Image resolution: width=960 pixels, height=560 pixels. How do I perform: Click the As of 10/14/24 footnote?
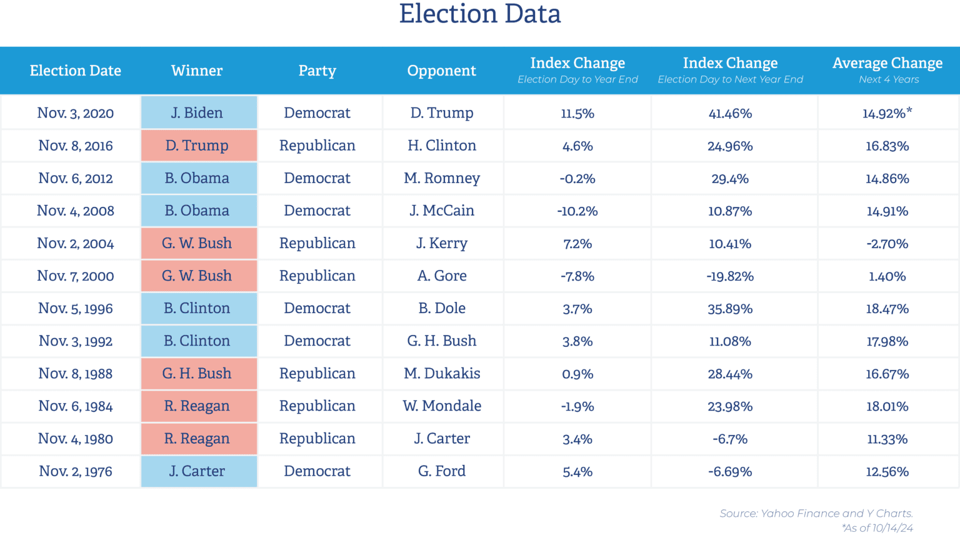click(x=877, y=528)
